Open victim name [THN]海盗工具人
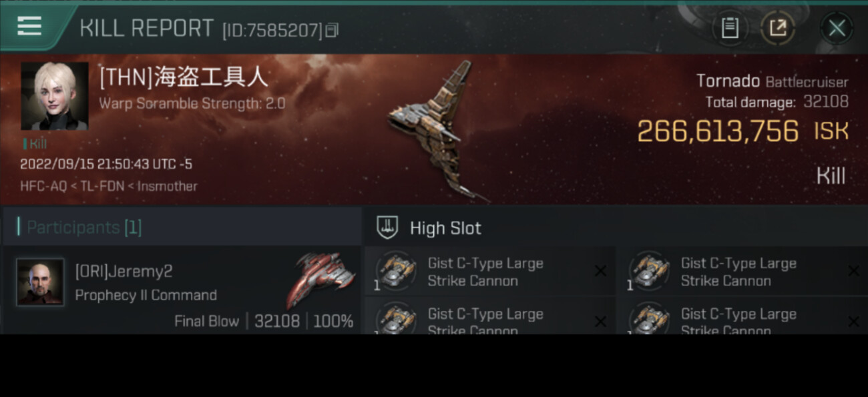The height and width of the screenshot is (397, 868). (x=184, y=77)
